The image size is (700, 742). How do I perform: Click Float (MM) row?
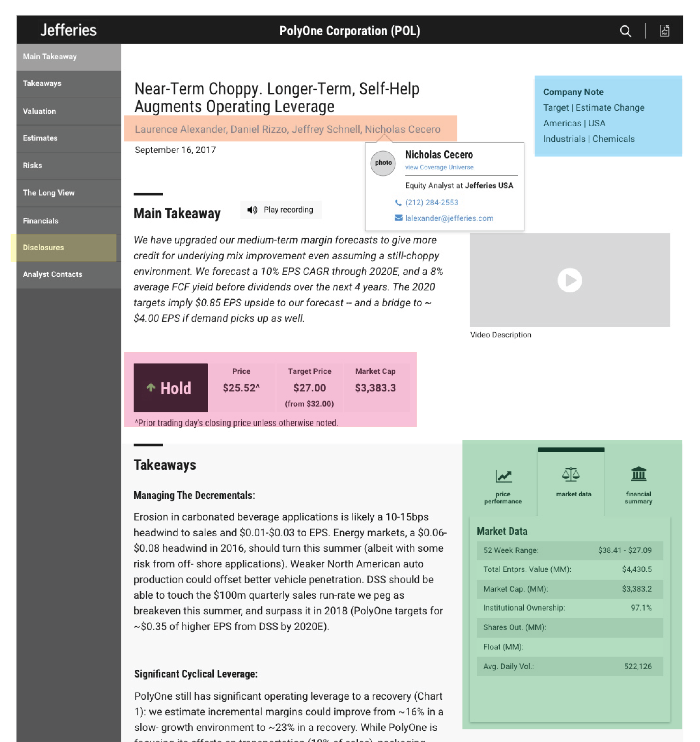pos(570,647)
